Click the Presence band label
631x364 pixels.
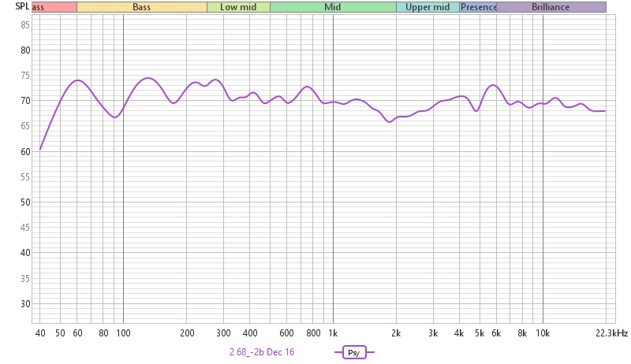coord(478,7)
